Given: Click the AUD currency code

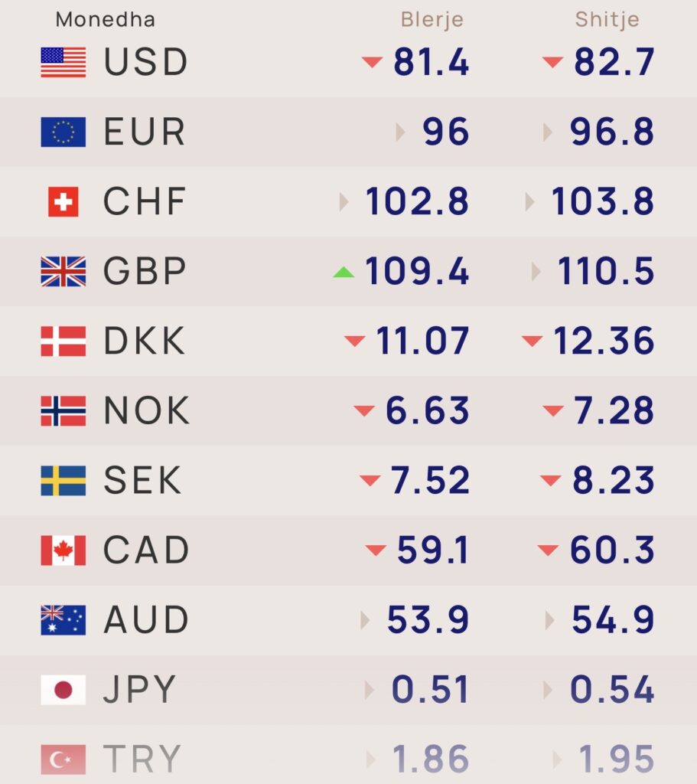Looking at the screenshot, I should tap(145, 620).
